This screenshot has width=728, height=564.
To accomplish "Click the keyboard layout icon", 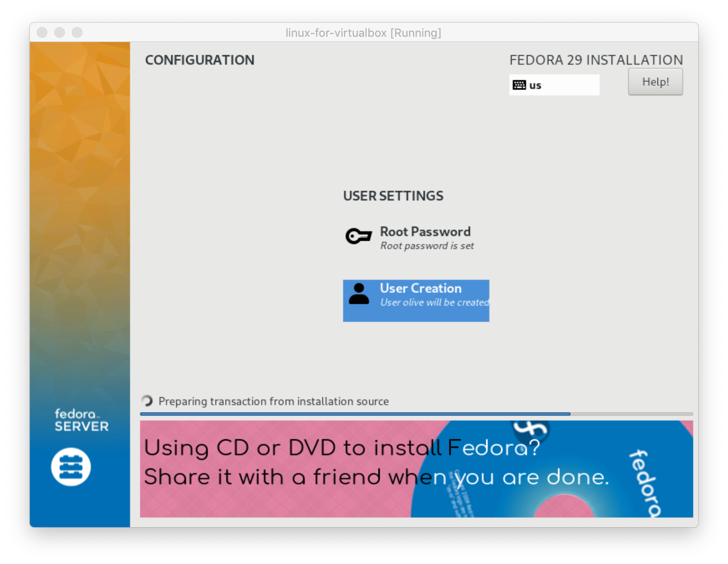I will (x=519, y=85).
